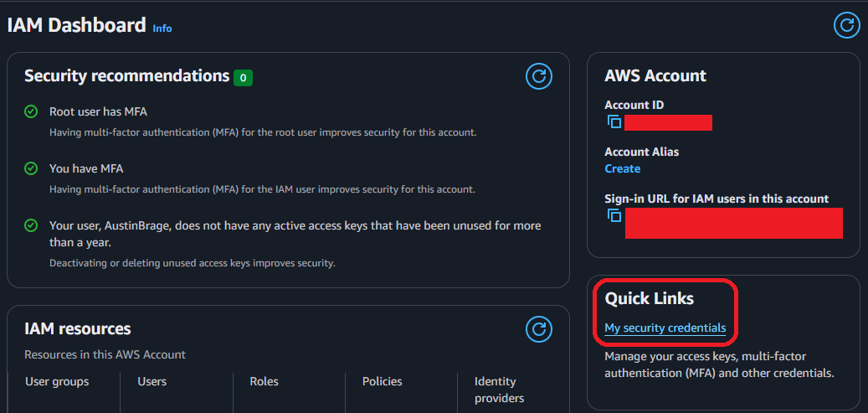Screen dimensions: 868x413
Task: Click green check beside AustinBrage access keys item
Action: pos(31,225)
